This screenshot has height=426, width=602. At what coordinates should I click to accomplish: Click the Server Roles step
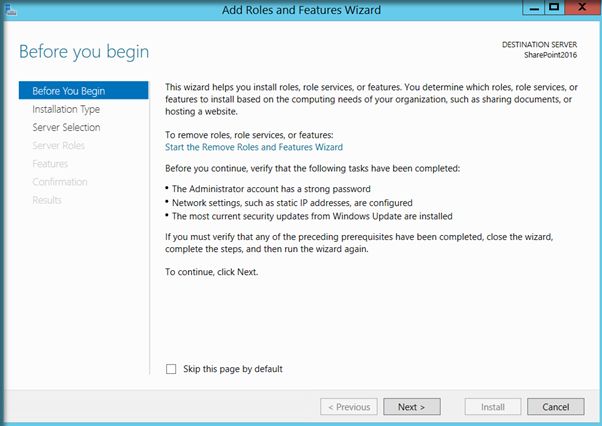tap(59, 146)
